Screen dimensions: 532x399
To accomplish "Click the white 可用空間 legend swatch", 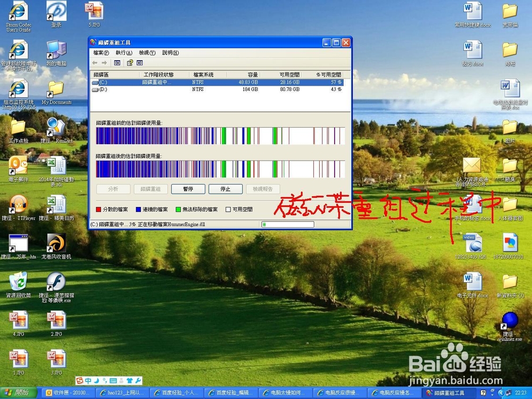I will coord(228,210).
